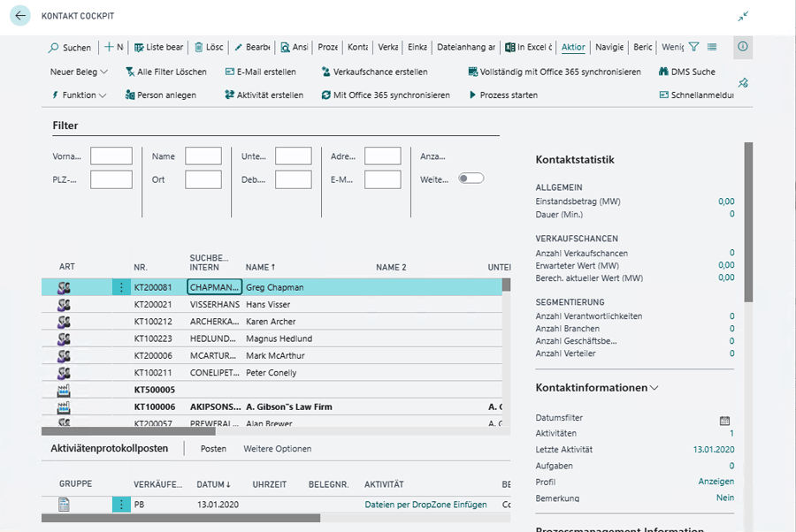Open Datumsfilter calendar icon
The image size is (796, 532).
[724, 421]
